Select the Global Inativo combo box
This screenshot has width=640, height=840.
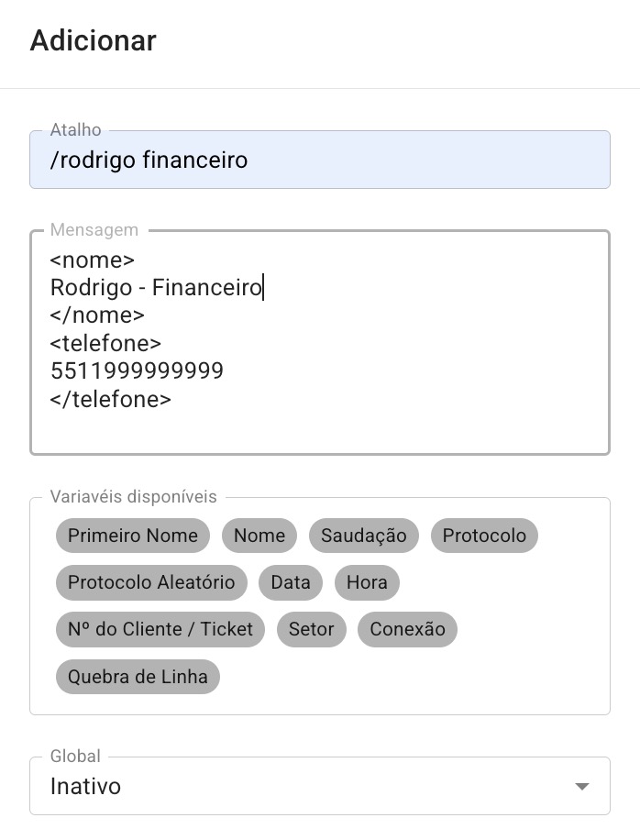pos(320,786)
